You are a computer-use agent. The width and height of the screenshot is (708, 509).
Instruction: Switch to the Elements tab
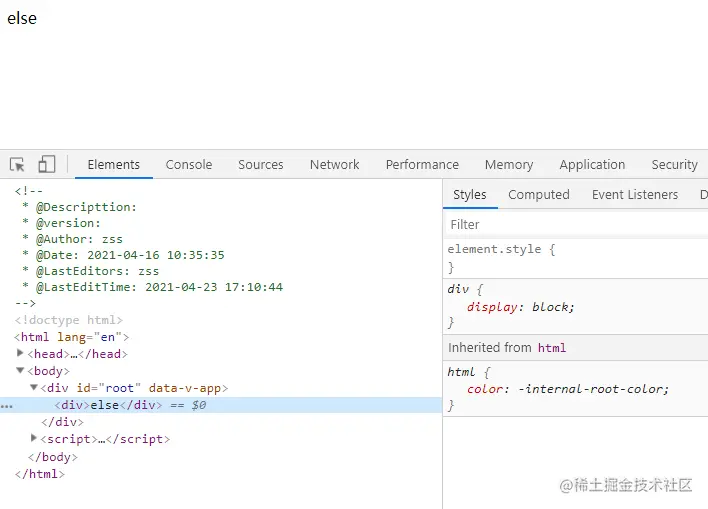click(x=114, y=164)
